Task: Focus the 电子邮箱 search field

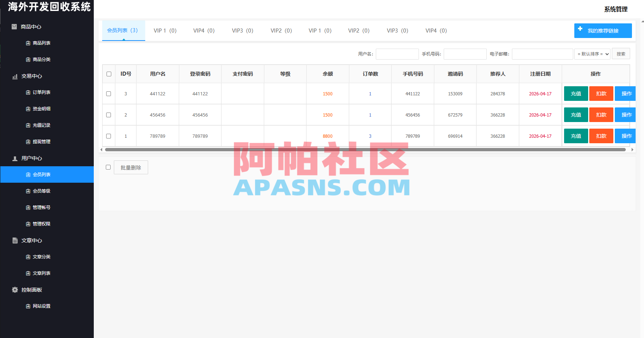Action: [543, 54]
